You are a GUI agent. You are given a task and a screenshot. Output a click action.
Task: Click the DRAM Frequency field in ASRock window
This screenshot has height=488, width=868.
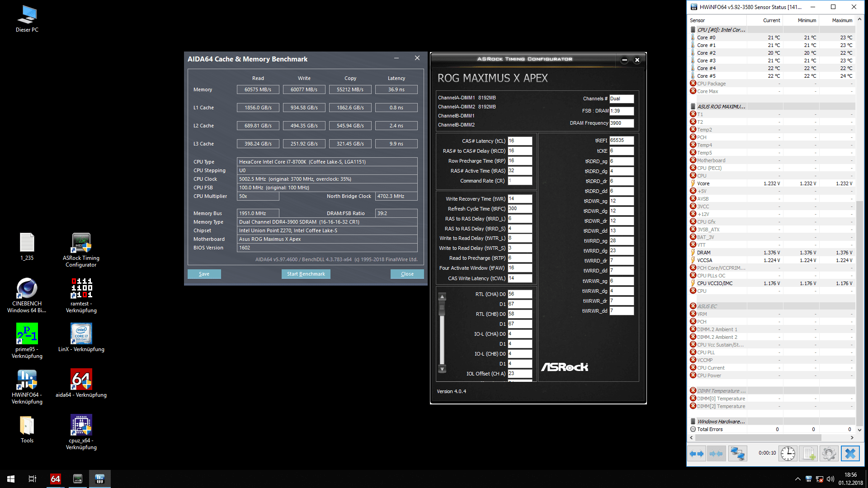622,123
